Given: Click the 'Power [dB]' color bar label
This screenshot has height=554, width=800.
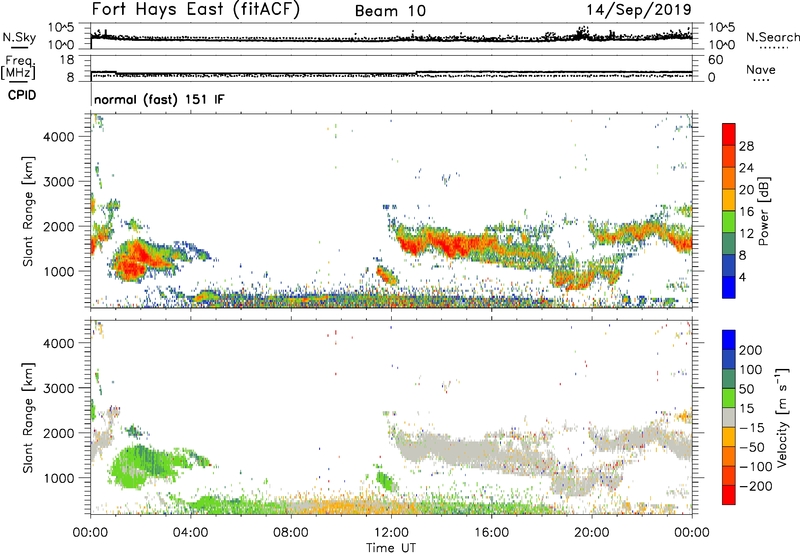Looking at the screenshot, I should point(763,211).
